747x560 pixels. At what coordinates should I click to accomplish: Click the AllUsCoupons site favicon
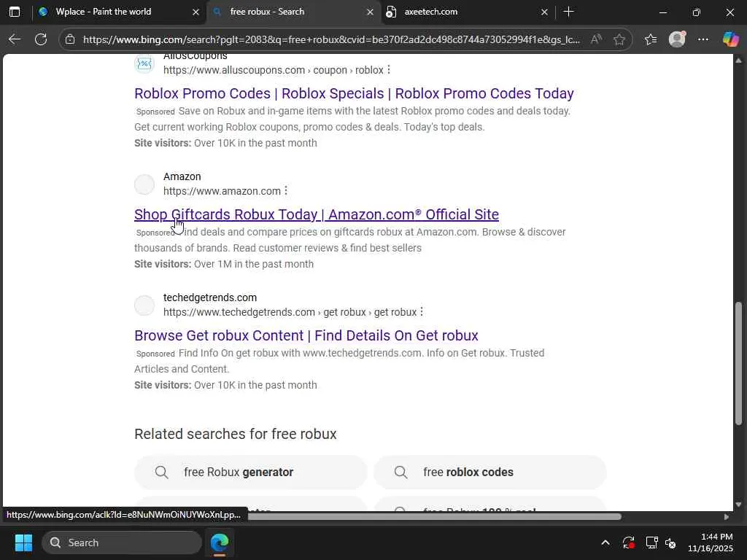pyautogui.click(x=144, y=63)
